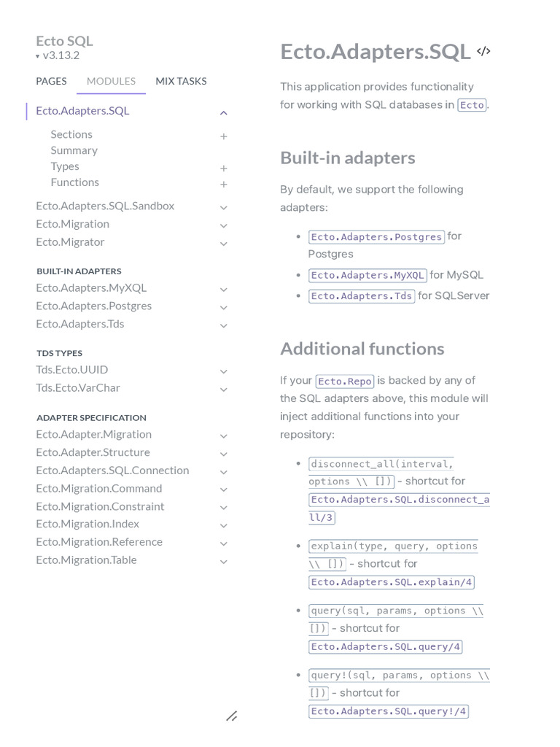Collapse the Ecto.Adapters.SQL module chevron
Image resolution: width=560 pixels, height=747 pixels.
tap(224, 112)
